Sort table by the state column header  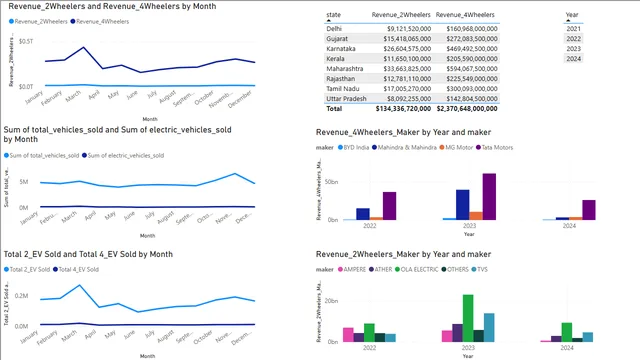pos(333,15)
